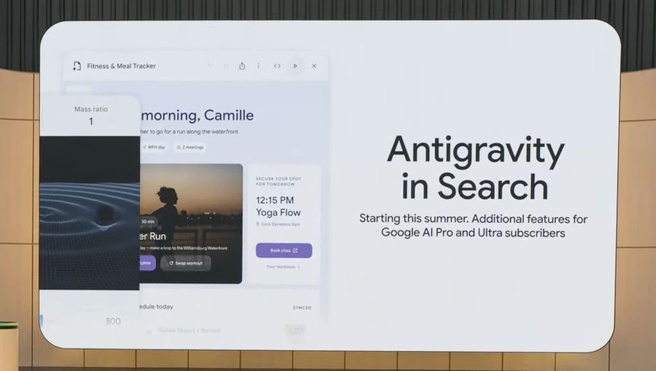Click the partly hidden purple Complete button
Image resolution: width=656 pixels, height=371 pixels.
[x=147, y=263]
